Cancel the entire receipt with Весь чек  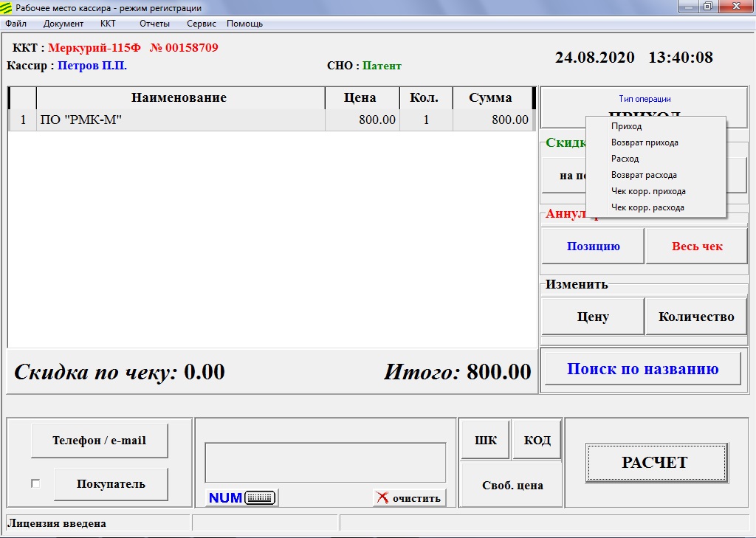[697, 246]
